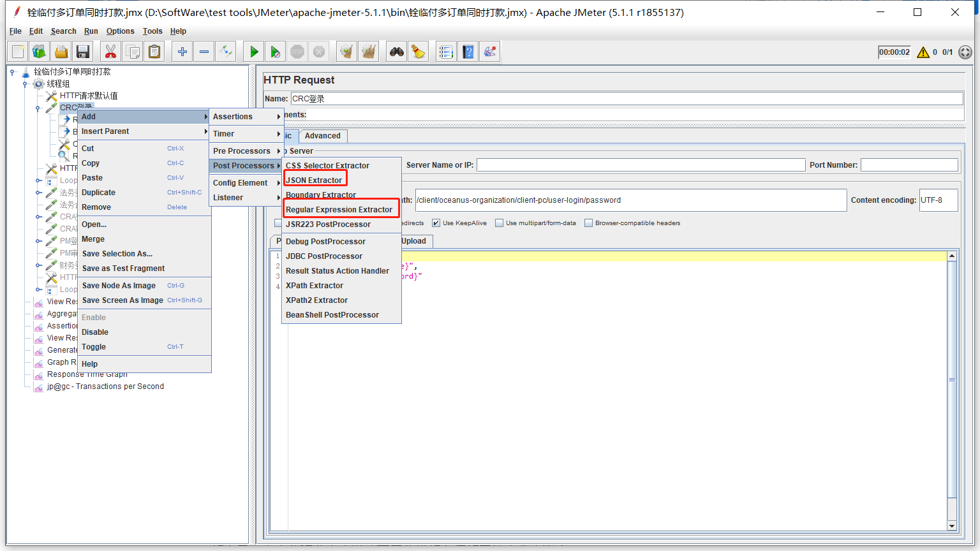Viewport: 980px width, 551px height.
Task: Click the New test plan toolbar icon
Action: tap(19, 52)
